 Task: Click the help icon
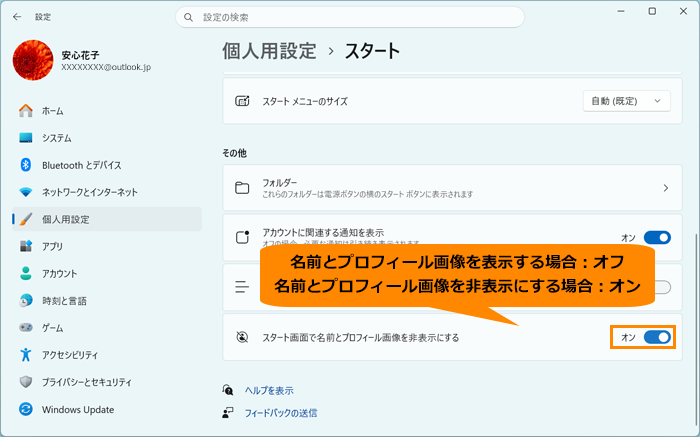(x=228, y=390)
